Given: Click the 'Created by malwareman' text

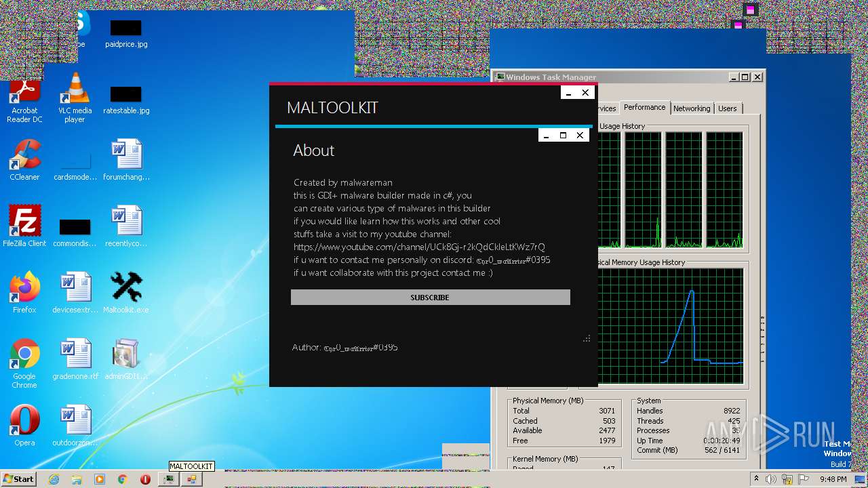Looking at the screenshot, I should click(343, 182).
